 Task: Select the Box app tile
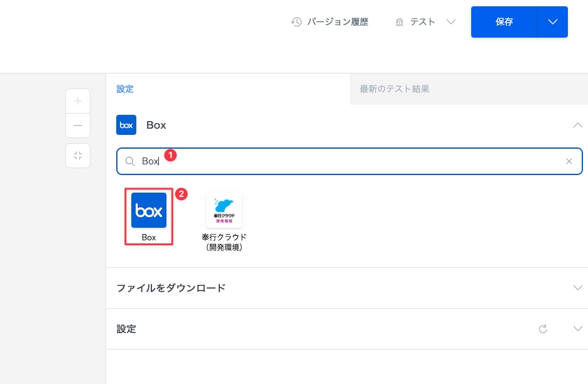coord(149,217)
